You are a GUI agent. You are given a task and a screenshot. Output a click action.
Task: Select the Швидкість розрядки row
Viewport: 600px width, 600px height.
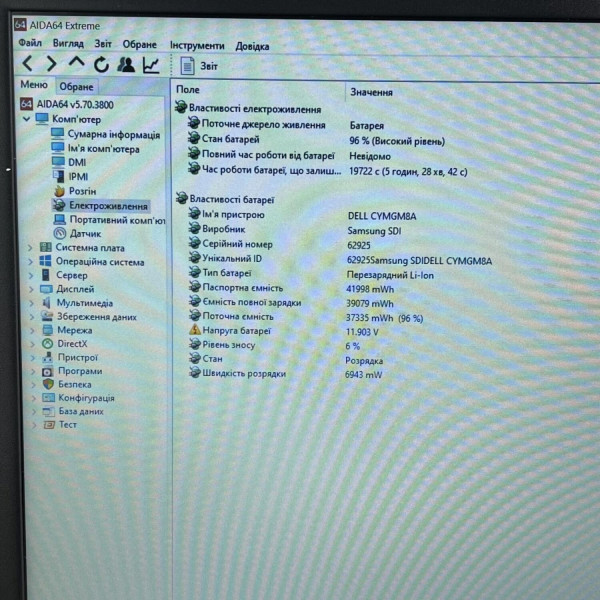coord(285,374)
